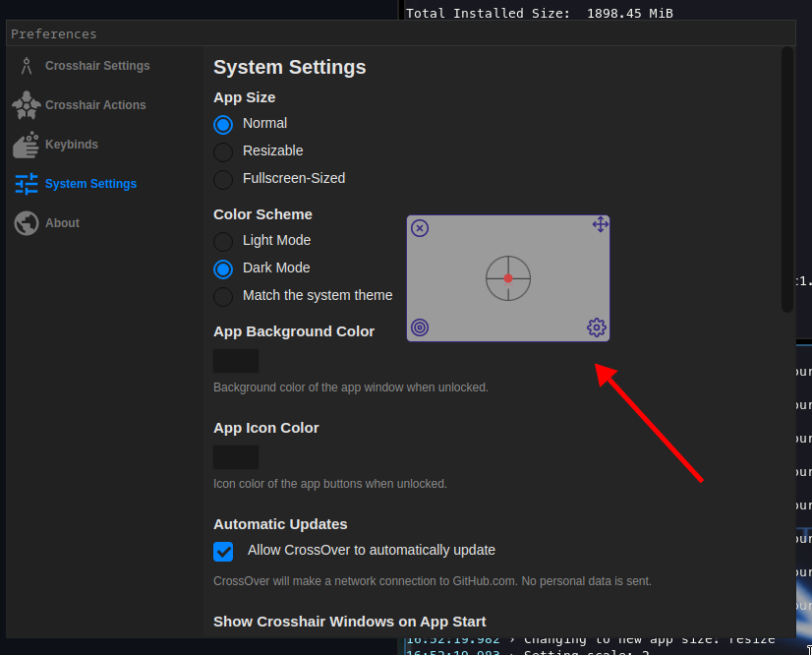Select the Resizable app size option
The width and height of the screenshot is (812, 655).
223,150
